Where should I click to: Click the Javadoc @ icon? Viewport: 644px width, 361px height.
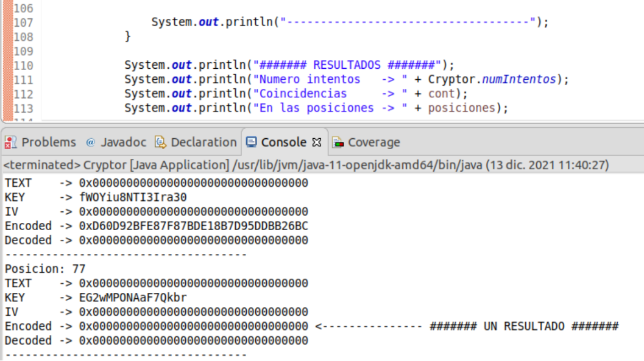click(91, 142)
